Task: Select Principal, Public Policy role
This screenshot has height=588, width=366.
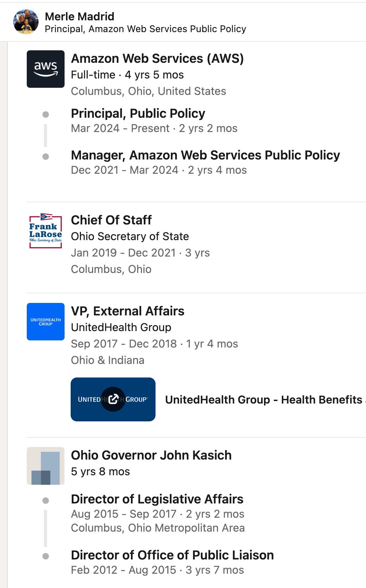Action: pos(138,113)
